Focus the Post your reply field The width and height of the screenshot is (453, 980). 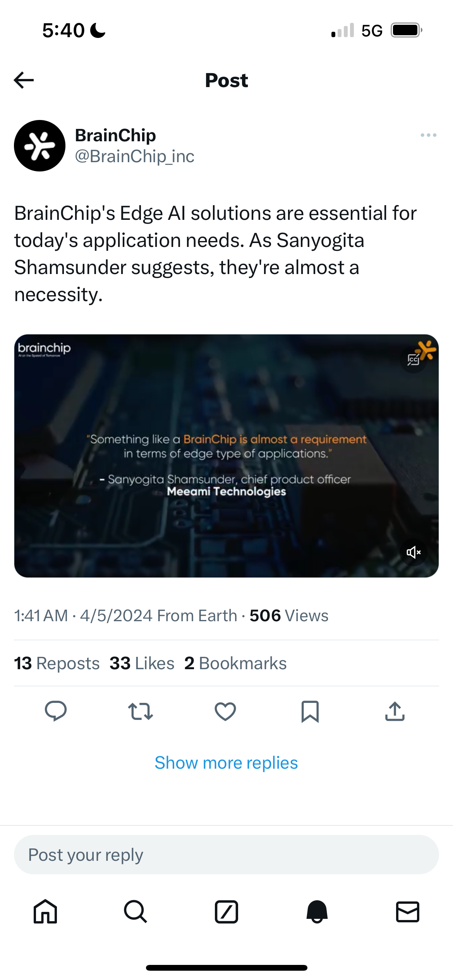[x=226, y=855]
